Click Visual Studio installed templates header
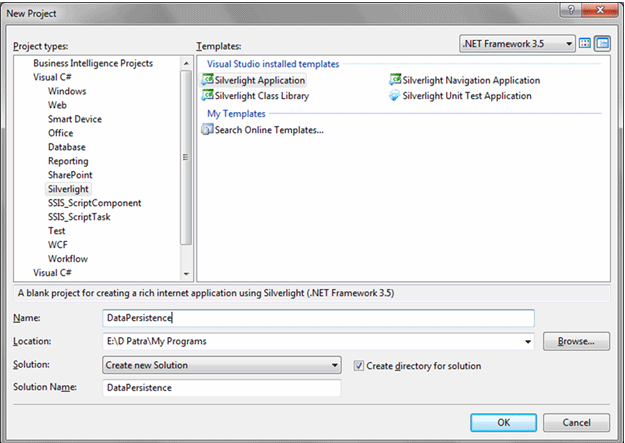This screenshot has height=443, width=625. point(273,64)
